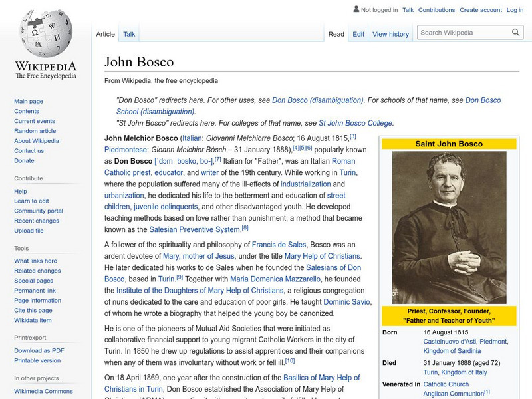Go to Main page in sidebar
This screenshot has height=399, width=532.
(x=29, y=101)
